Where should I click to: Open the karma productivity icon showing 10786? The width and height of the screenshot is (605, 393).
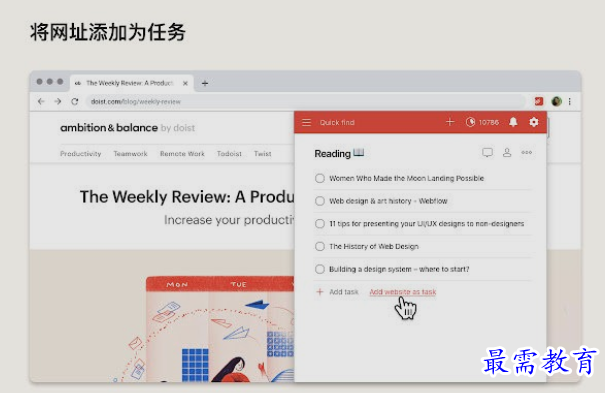482,122
